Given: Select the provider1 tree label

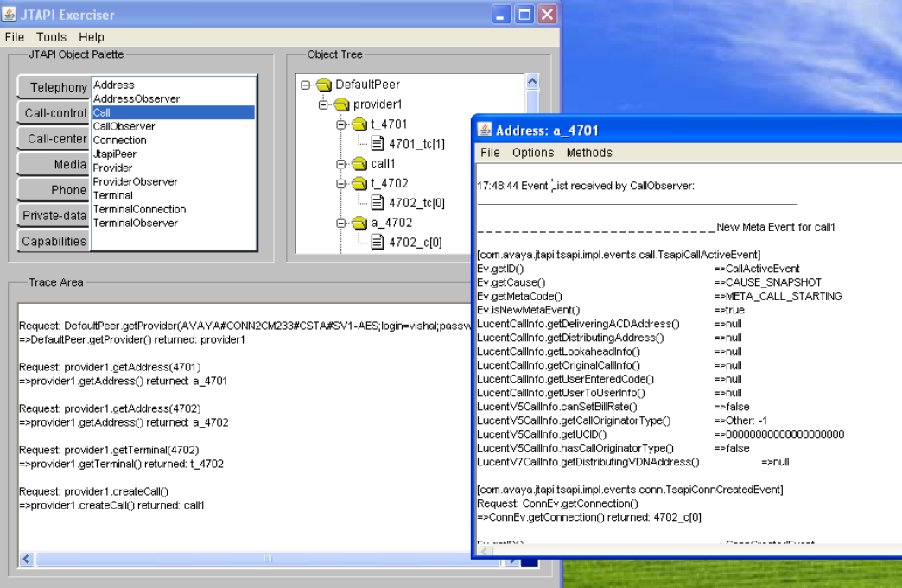Looking at the screenshot, I should pos(378,104).
